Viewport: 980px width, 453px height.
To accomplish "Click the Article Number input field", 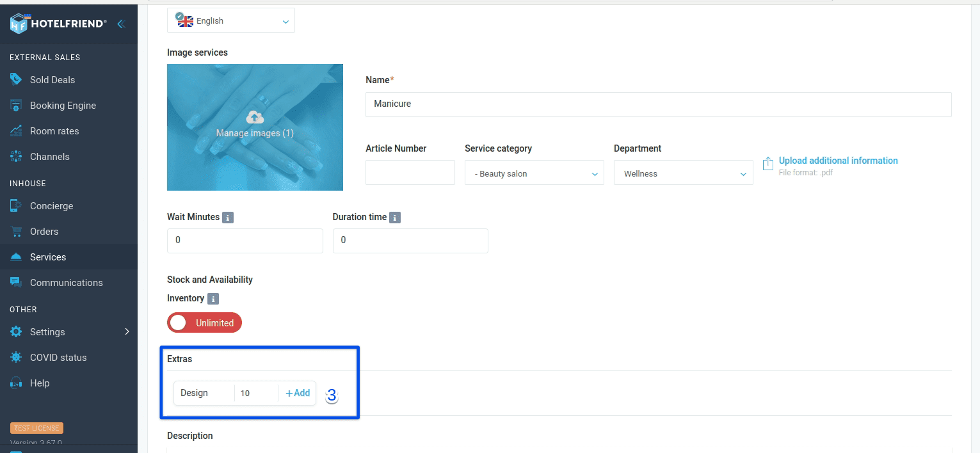I will (x=410, y=173).
